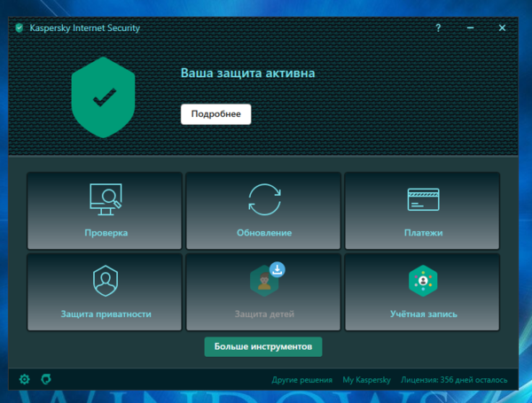
Task: Click the Учётная запись tile label
Action: [x=424, y=314]
